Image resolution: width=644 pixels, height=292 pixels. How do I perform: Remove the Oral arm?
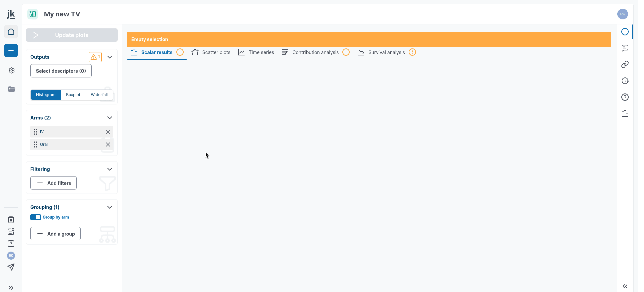[108, 144]
